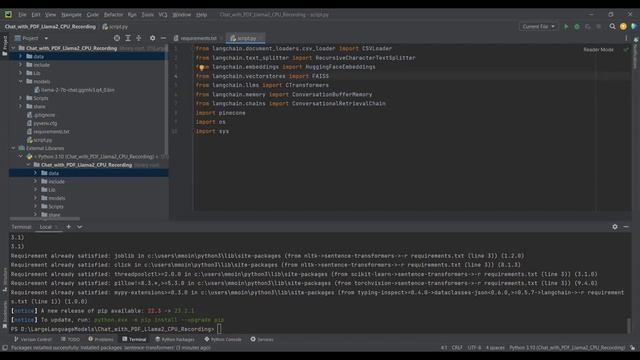The width and height of the screenshot is (640, 360).
Task: Click the script.py breadcrumb in navigation bar
Action: 115,27
